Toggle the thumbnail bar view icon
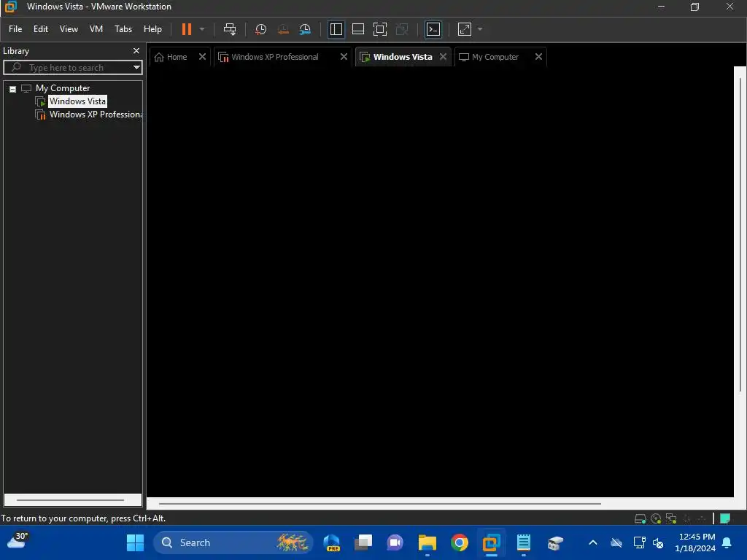 (357, 29)
